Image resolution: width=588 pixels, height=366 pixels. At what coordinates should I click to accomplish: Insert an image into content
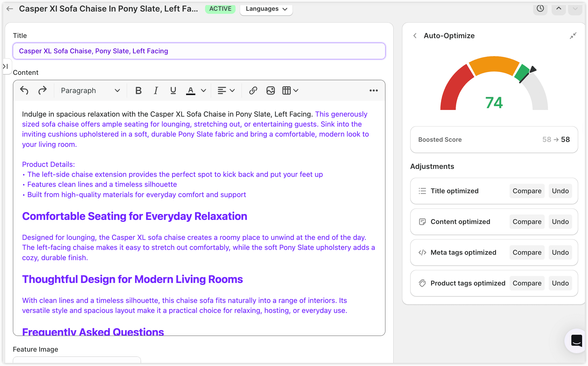(x=270, y=90)
